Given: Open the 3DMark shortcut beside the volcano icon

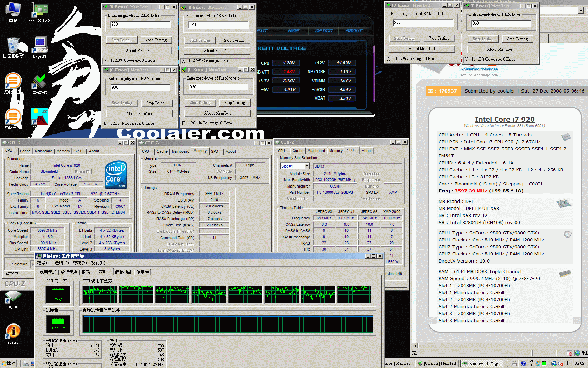Looking at the screenshot, I should (x=13, y=119).
